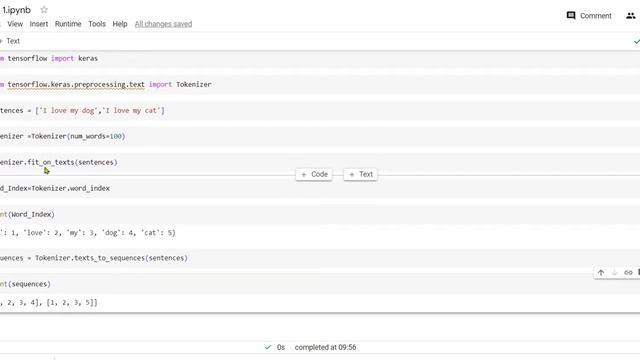Open the Insert menu
Screen dimensions: 640x360
[39, 24]
